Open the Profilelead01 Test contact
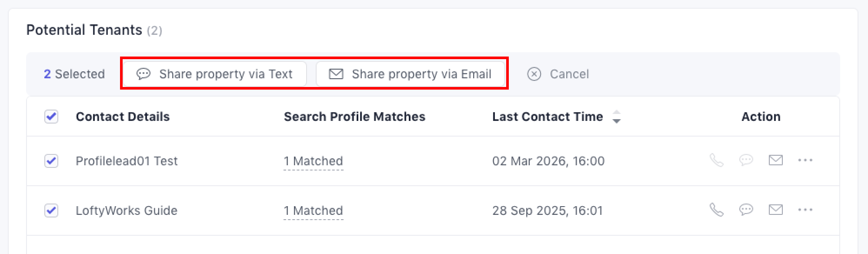Image resolution: width=868 pixels, height=254 pixels. click(127, 161)
